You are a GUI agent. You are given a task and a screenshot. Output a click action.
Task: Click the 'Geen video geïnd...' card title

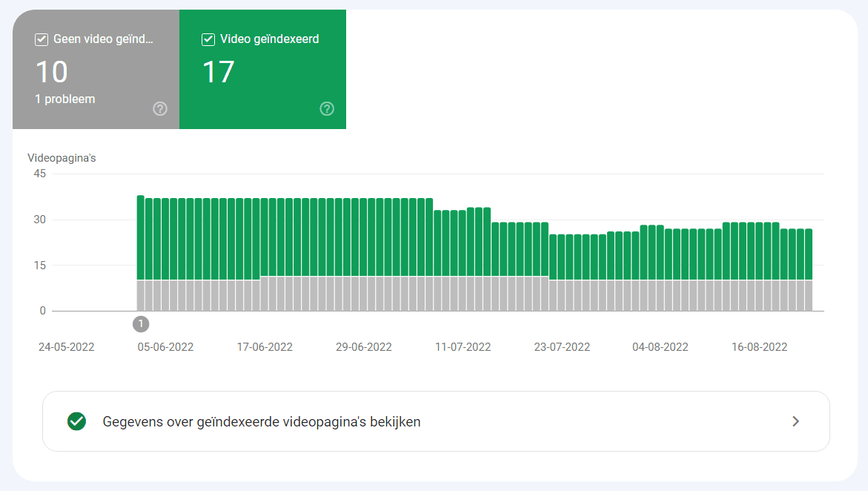[x=104, y=39]
